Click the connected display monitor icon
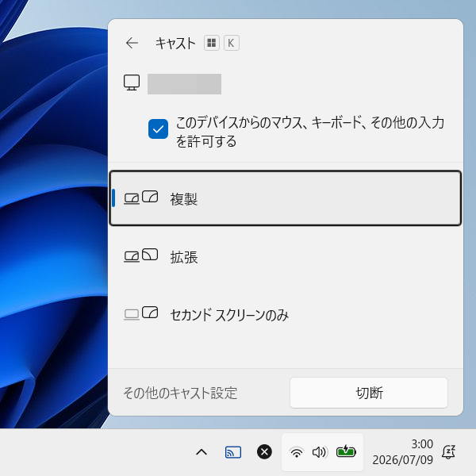The image size is (476, 476). pos(132,83)
